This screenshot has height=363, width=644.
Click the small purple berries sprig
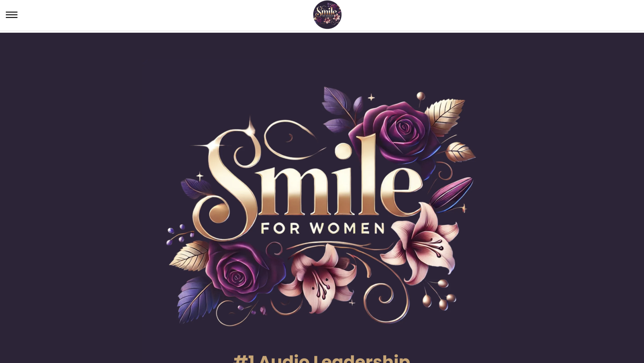180,234
